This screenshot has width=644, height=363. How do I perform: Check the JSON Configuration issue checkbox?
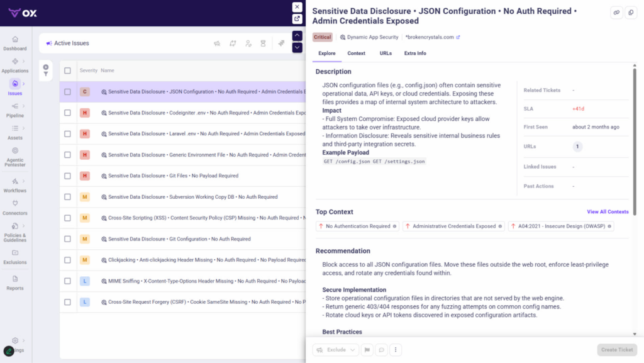(67, 92)
